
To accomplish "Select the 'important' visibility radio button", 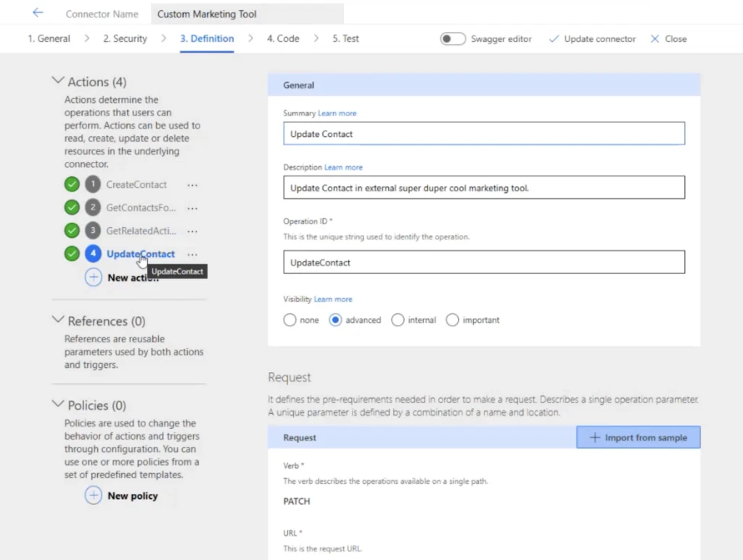I will point(453,320).
